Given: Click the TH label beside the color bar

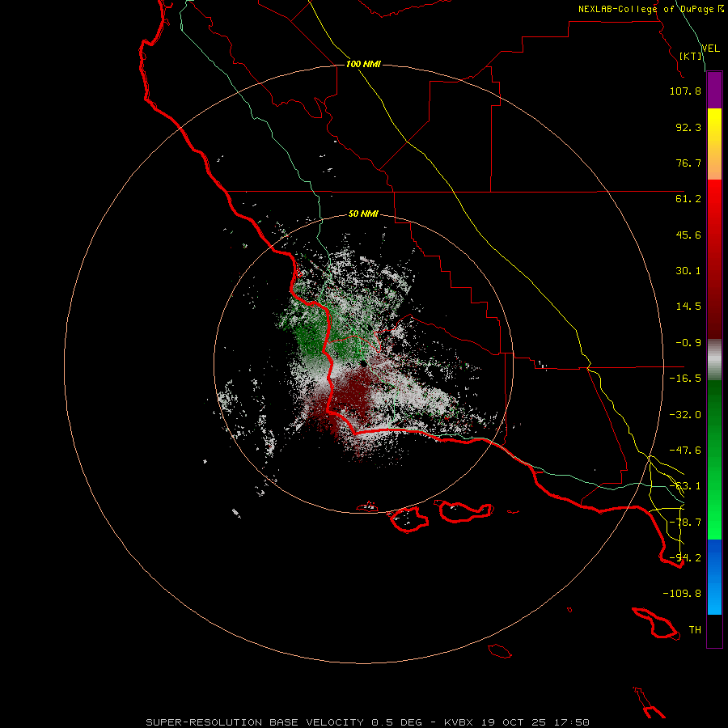Looking at the screenshot, I should tap(695, 630).
